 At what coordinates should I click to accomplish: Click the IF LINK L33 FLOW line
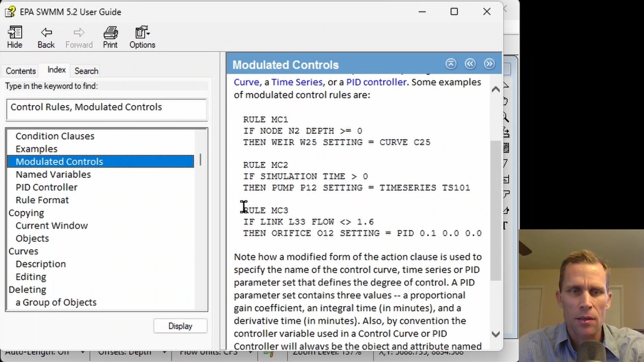coord(308,222)
